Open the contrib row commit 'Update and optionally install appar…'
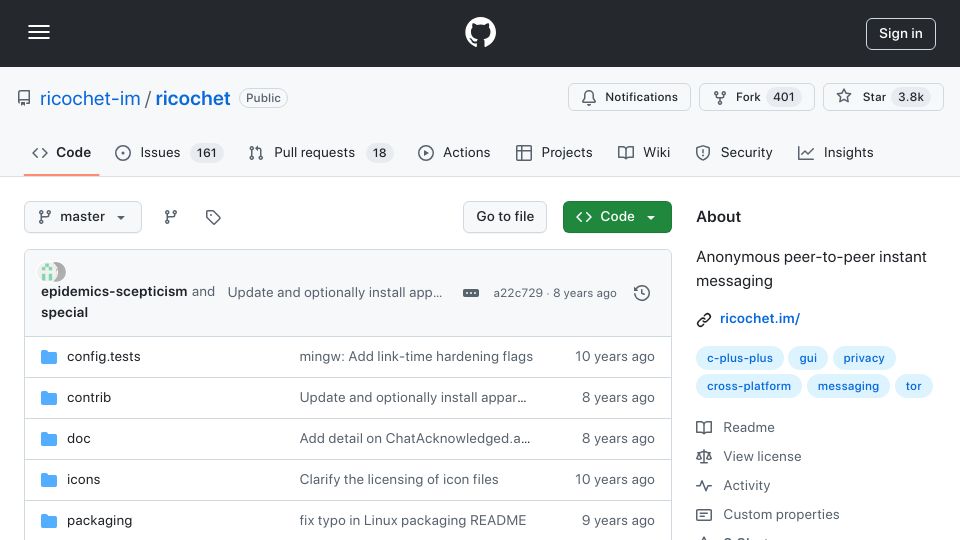Screen dimensions: 960x540 pyautogui.click(x=413, y=397)
